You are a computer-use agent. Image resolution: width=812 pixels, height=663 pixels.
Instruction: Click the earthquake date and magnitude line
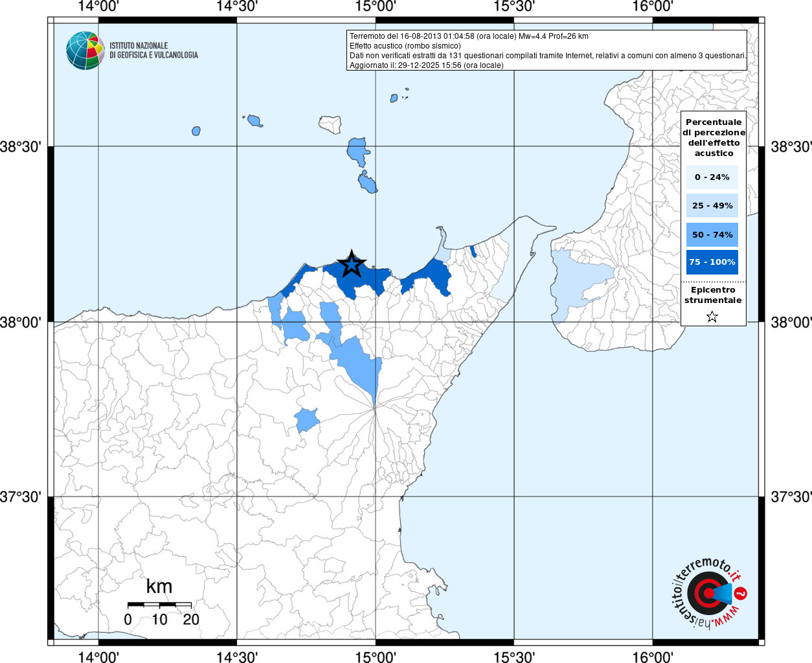pyautogui.click(x=469, y=36)
